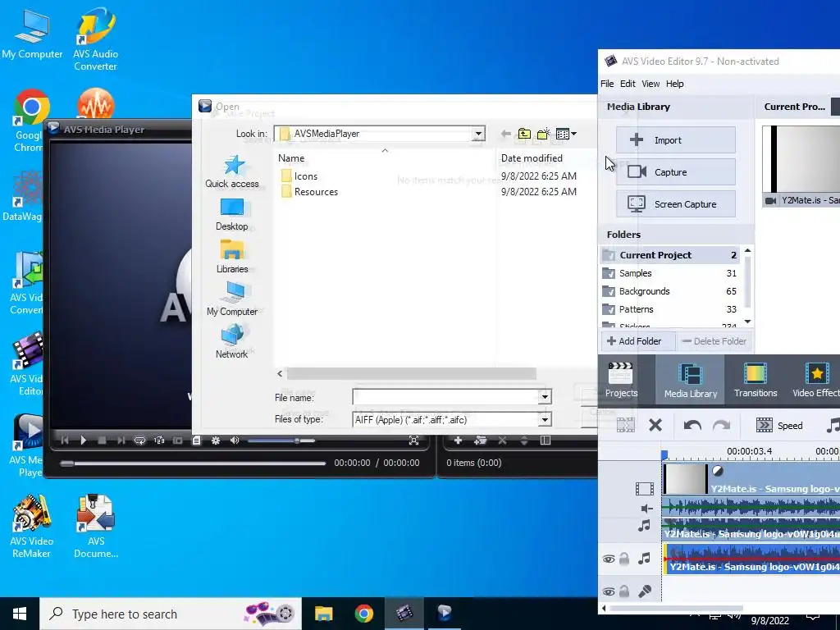
Task: Mute audio with the speaker icon in Media Player
Action: click(x=234, y=441)
